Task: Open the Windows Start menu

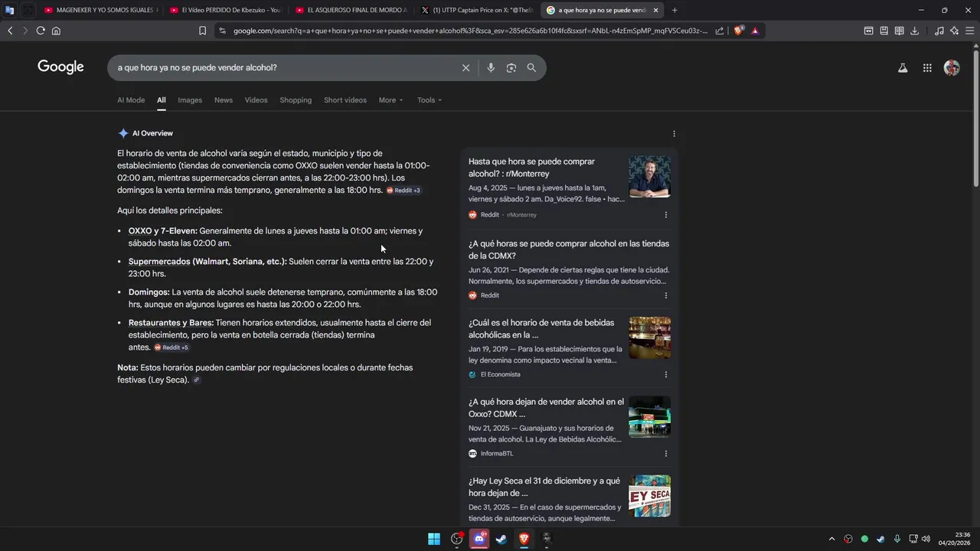Action: (434, 539)
